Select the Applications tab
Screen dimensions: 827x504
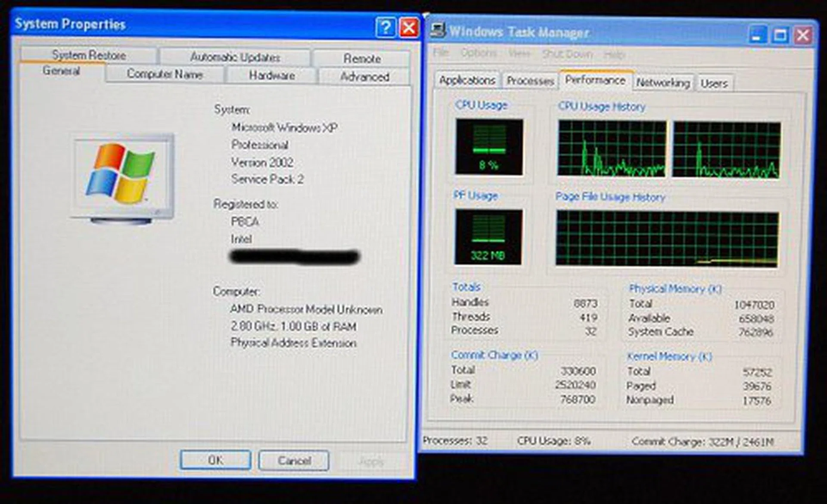(x=467, y=80)
